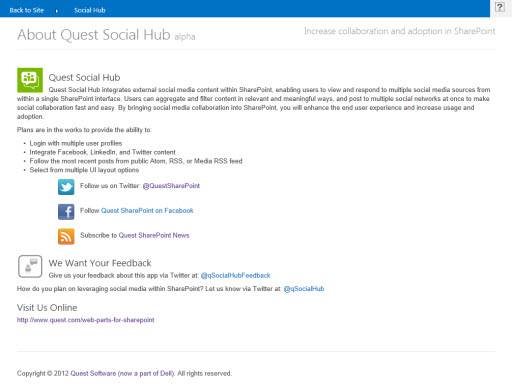Viewport: 512px width, 384px height.
Task: Click the 'Follow the most recent posts' bullet
Action: 136,161
